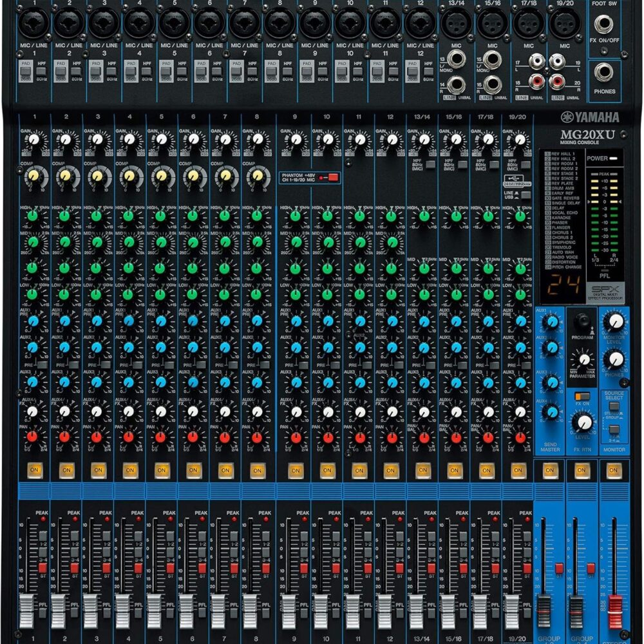Screen dimensions: 644x644
Task: Click the channel 11 AUX3 knob
Action: [x=360, y=383]
